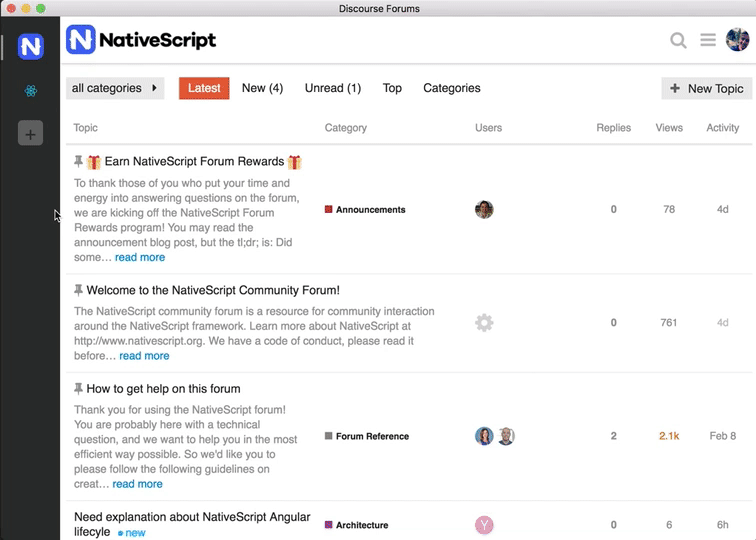Open first poster avatar on Forum Reference row

point(484,436)
